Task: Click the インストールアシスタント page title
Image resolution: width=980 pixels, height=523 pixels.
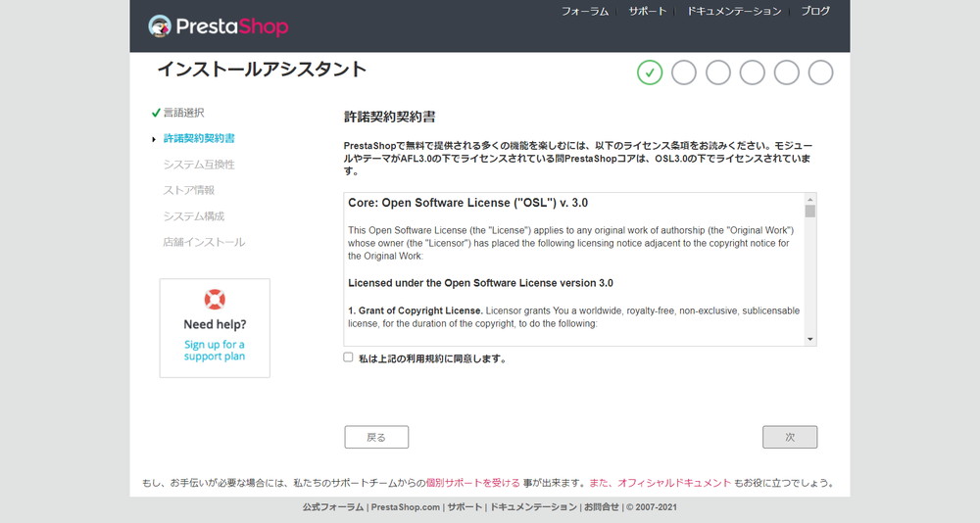Action: coord(262,70)
